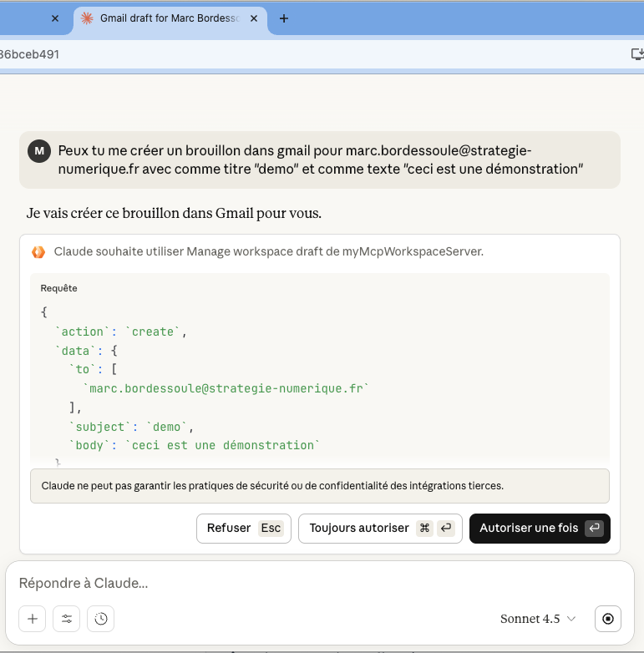The image size is (644, 653).
Task: Click the Requête JSON code block
Action: pyautogui.click(x=319, y=376)
